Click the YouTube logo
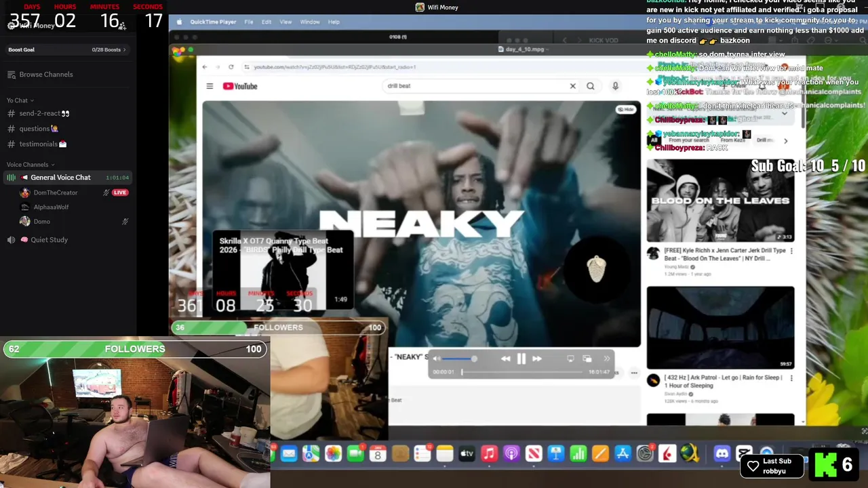868x488 pixels. (240, 86)
